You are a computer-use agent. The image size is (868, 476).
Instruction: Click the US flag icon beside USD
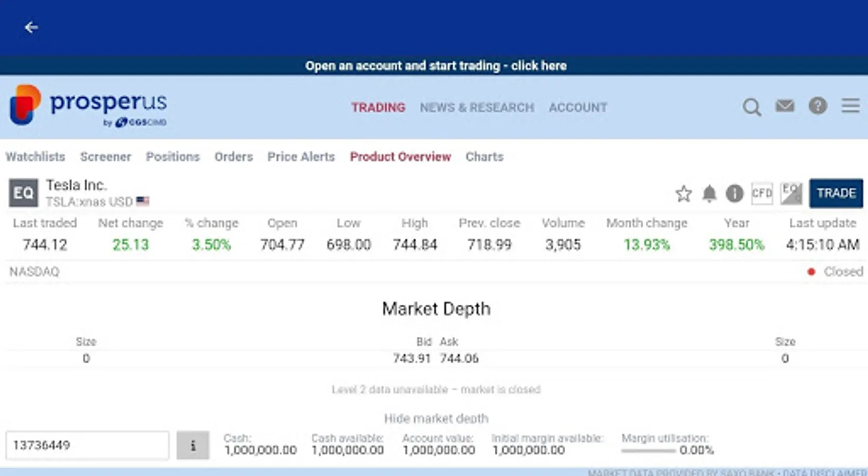point(143,201)
